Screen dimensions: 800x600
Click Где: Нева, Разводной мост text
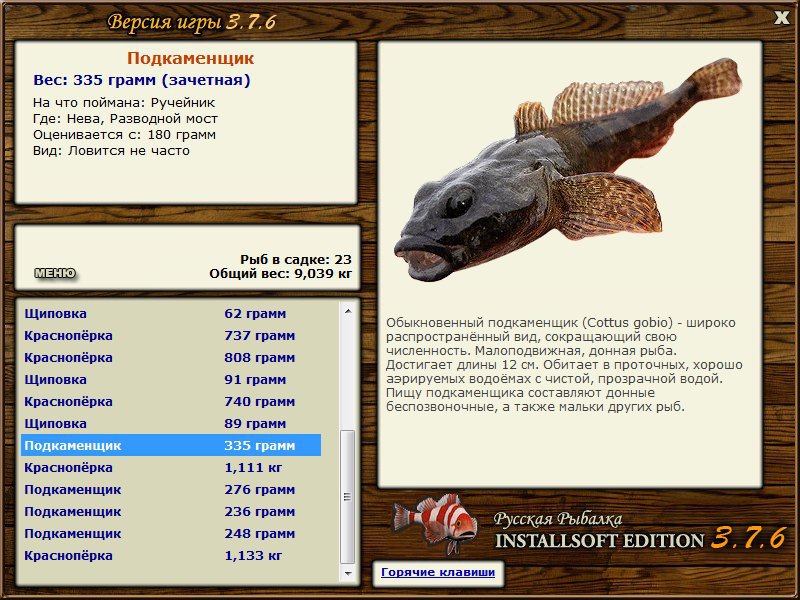click(x=125, y=118)
